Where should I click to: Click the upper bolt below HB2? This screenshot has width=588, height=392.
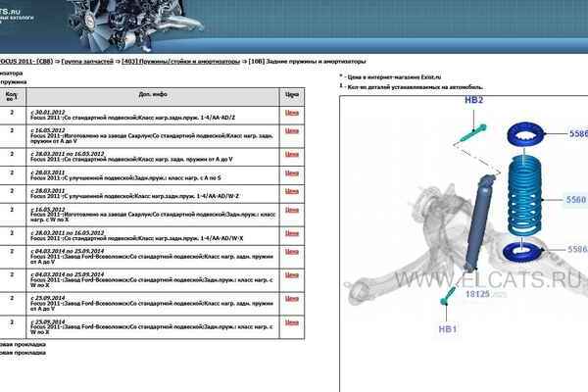472,133
